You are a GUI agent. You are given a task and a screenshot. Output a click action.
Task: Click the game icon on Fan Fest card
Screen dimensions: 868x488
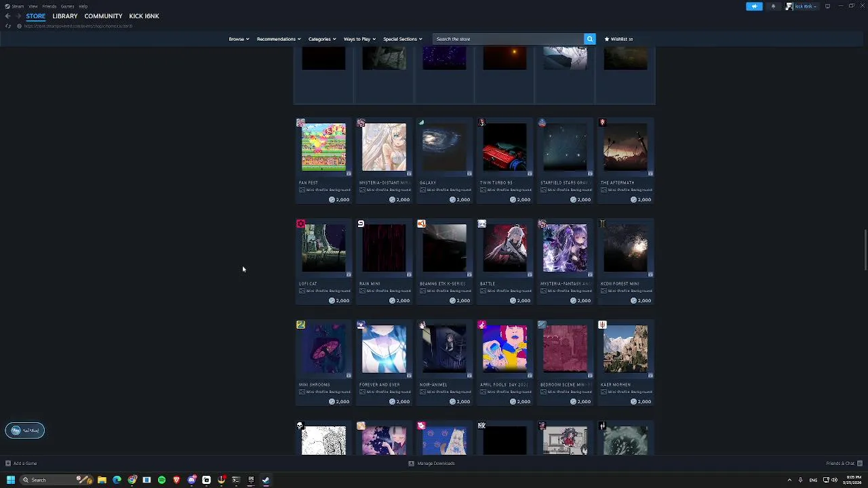pos(300,123)
